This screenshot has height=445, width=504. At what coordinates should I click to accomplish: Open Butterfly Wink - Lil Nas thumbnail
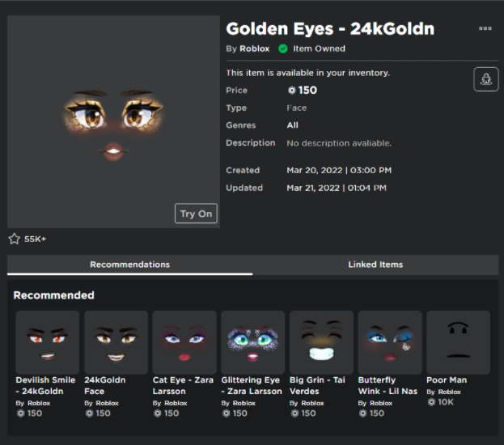pyautogui.click(x=389, y=341)
